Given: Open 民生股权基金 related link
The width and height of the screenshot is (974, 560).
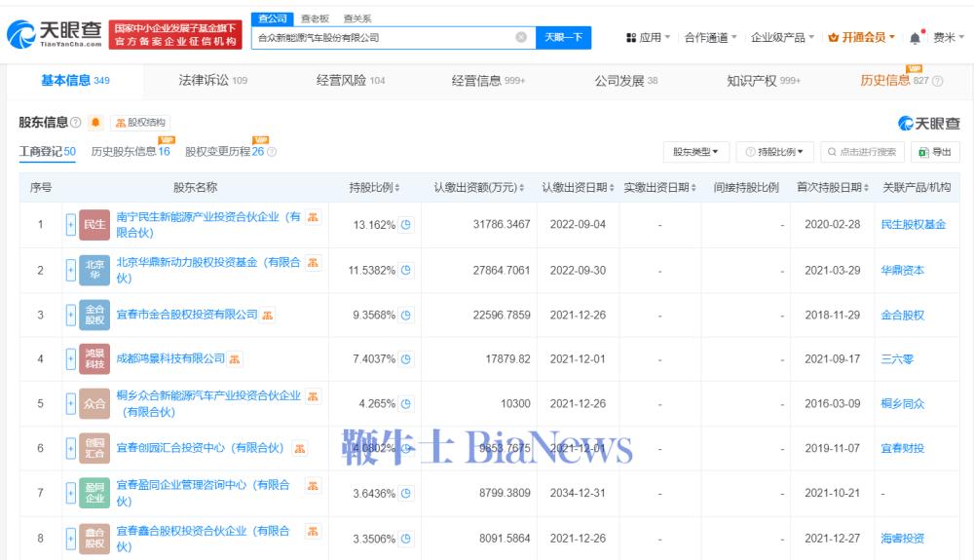Looking at the screenshot, I should click(x=914, y=225).
